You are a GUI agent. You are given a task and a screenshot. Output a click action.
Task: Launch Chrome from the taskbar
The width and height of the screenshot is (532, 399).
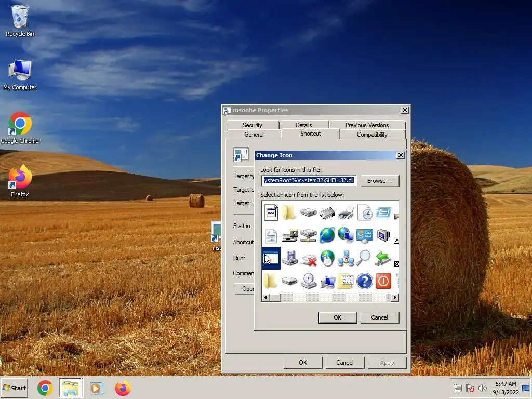pos(45,388)
